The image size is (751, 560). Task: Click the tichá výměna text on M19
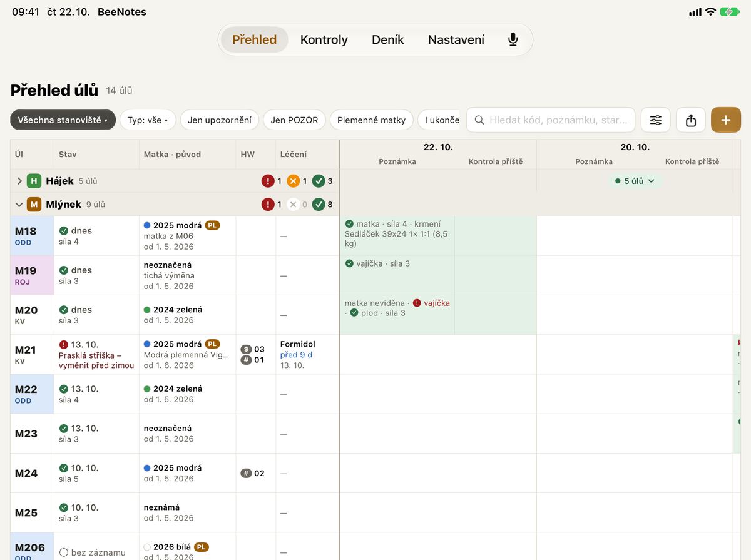169,276
